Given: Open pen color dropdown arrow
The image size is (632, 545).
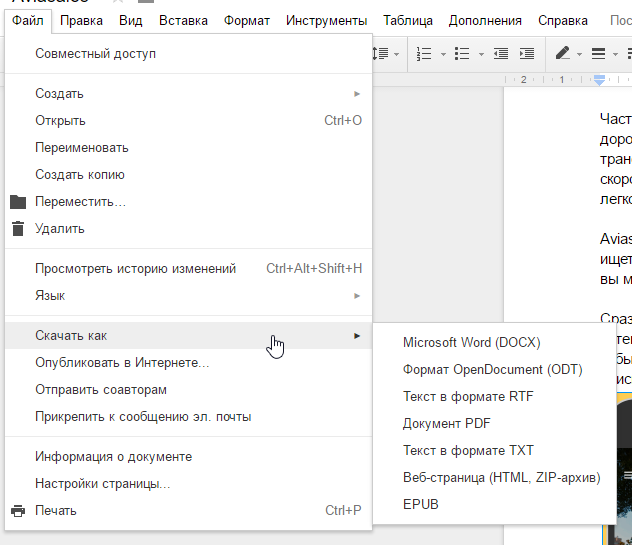Looking at the screenshot, I should [x=579, y=54].
